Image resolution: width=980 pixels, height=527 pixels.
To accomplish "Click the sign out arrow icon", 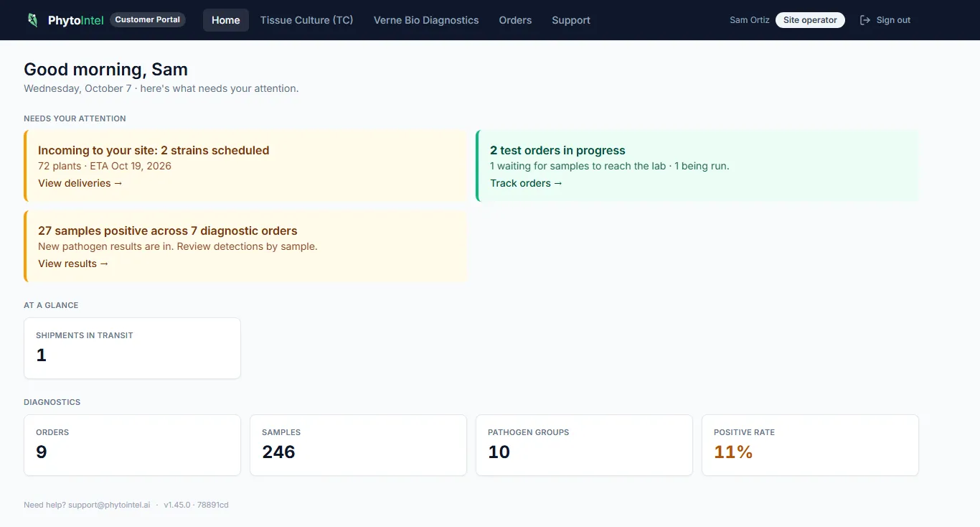I will click(865, 20).
